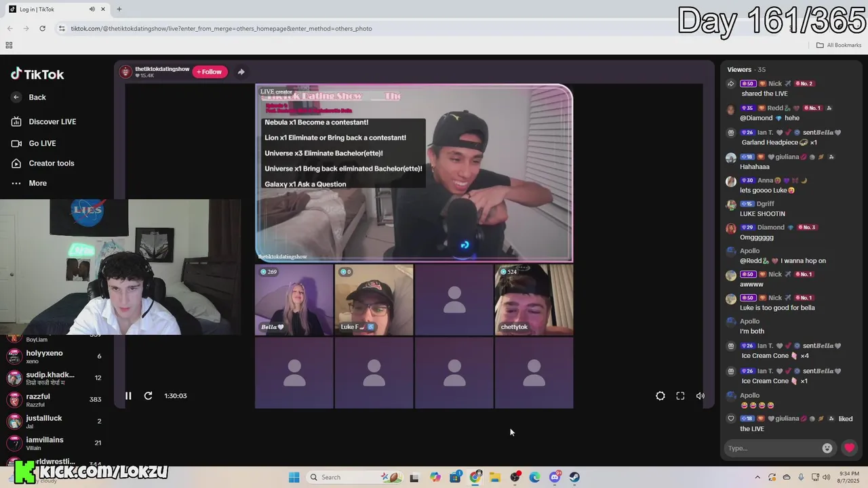Open the system volume tray icon
The image size is (868, 488).
[826, 477]
